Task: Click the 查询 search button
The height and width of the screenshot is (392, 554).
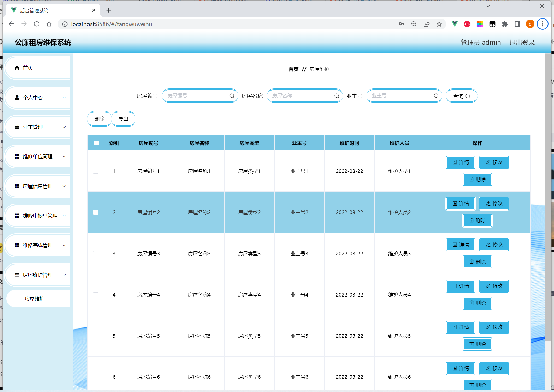Action: [461, 96]
